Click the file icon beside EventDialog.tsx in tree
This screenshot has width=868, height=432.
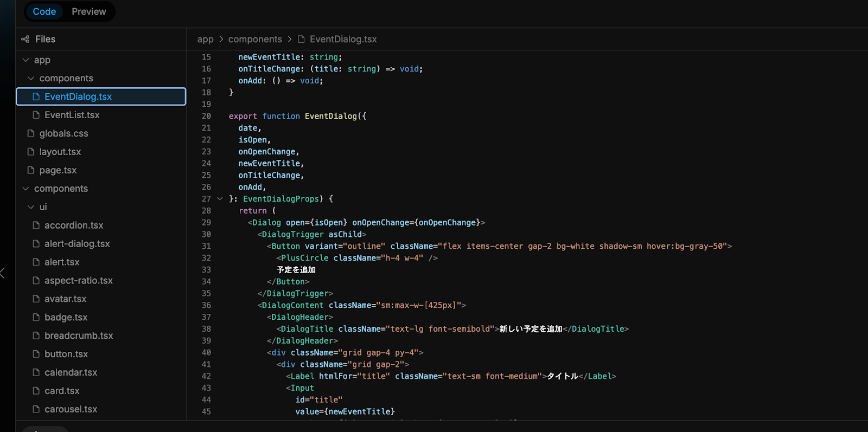(x=36, y=96)
